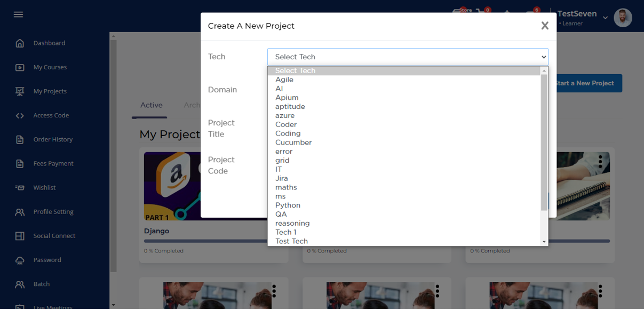Select Cucumber in the tech list
The width and height of the screenshot is (644, 309).
tap(293, 142)
